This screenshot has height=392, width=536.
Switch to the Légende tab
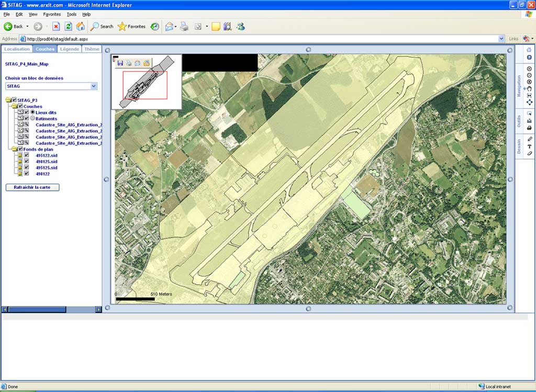(x=69, y=49)
